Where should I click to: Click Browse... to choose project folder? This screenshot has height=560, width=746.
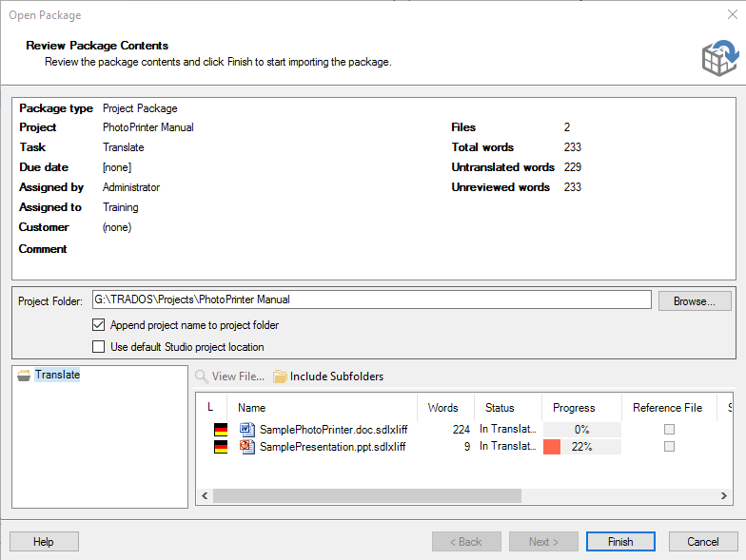coord(695,300)
